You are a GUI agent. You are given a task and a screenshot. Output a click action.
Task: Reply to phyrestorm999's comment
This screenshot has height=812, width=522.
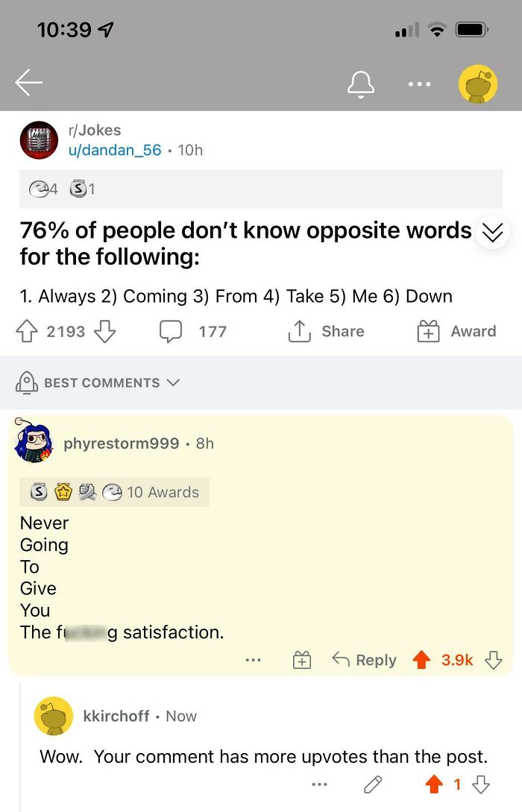(x=364, y=660)
